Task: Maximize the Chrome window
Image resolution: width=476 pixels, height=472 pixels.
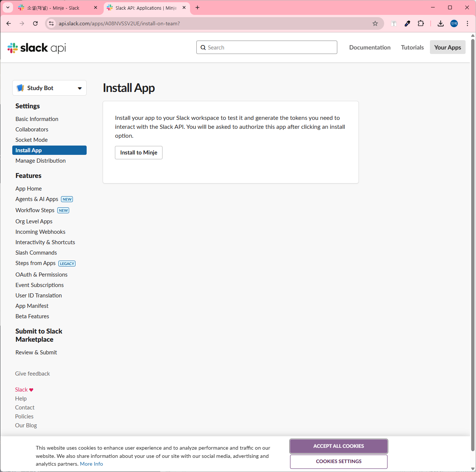Action: click(450, 7)
